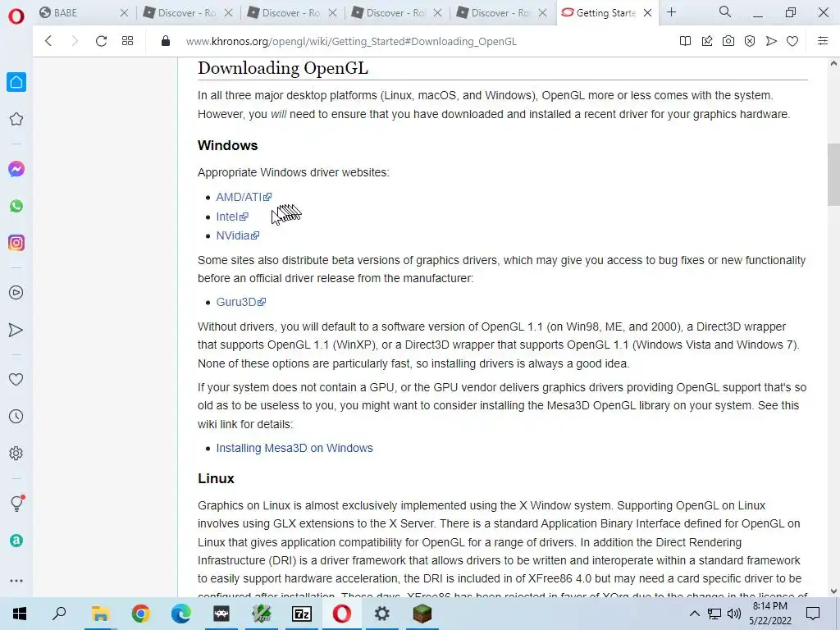This screenshot has width=840, height=630.
Task: Click the scrollbar up arrow
Action: 833,63
